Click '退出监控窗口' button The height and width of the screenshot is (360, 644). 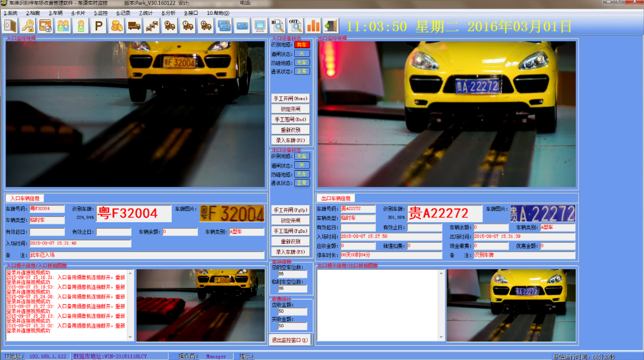pyautogui.click(x=290, y=340)
